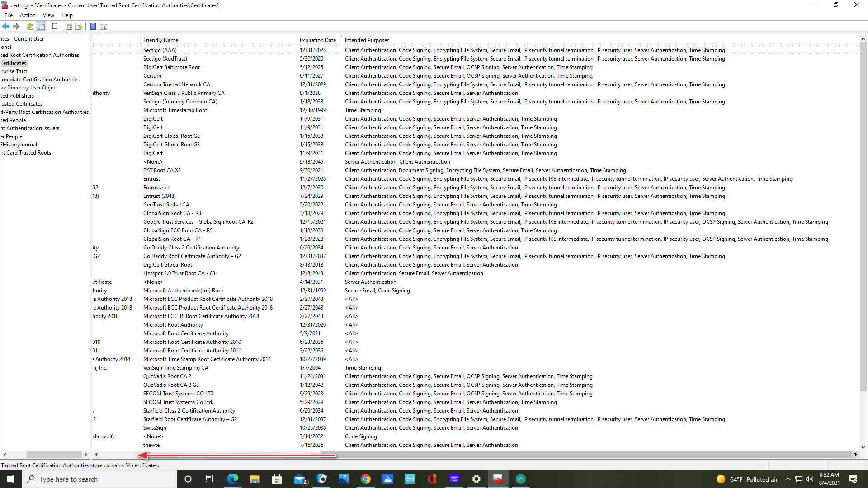Sort by Expiration Date column header
The image size is (868, 488).
click(x=318, y=40)
